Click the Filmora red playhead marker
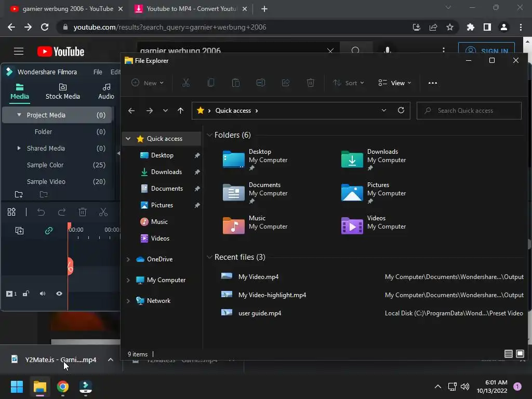 (69, 227)
